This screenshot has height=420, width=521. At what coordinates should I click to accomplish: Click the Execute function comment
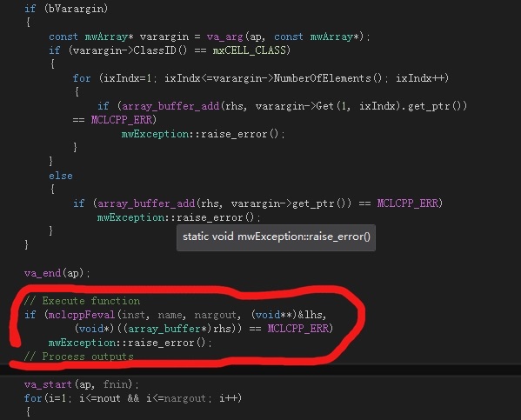82,301
